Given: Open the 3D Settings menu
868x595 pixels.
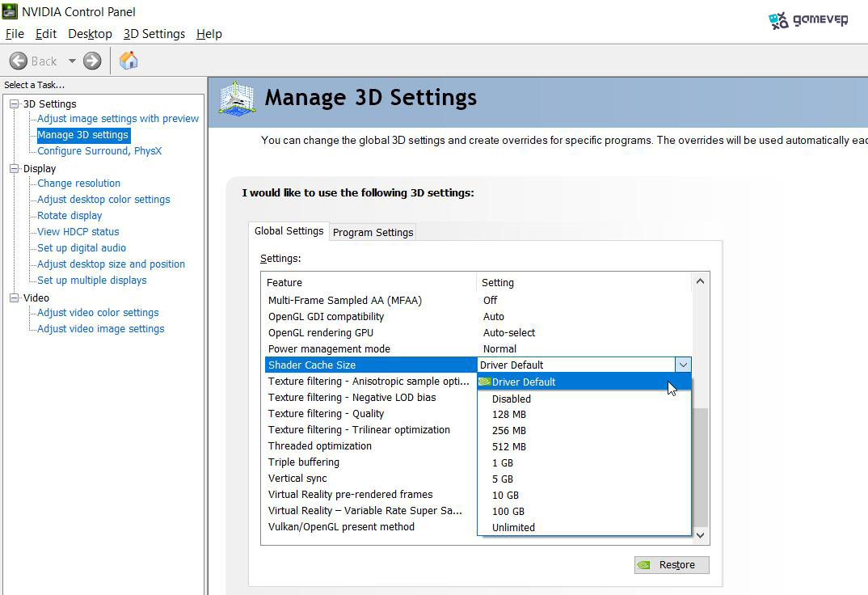Looking at the screenshot, I should pyautogui.click(x=154, y=34).
